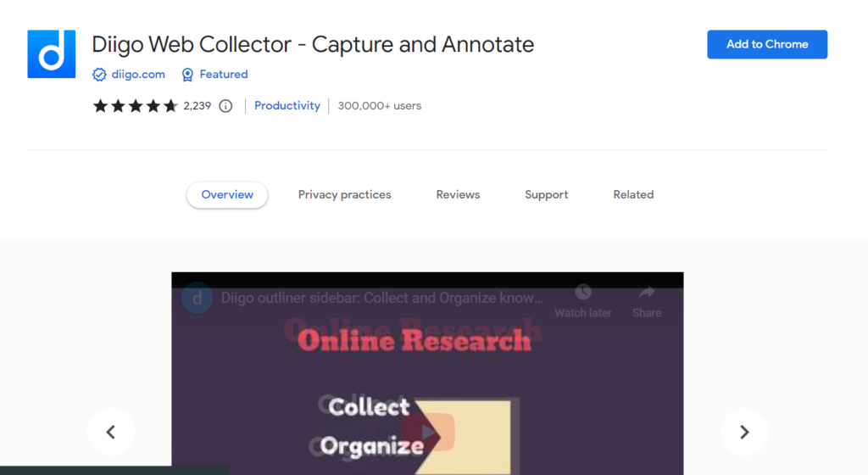This screenshot has height=475, width=868.
Task: Show the previous screenshot with left chevron
Action: (111, 432)
